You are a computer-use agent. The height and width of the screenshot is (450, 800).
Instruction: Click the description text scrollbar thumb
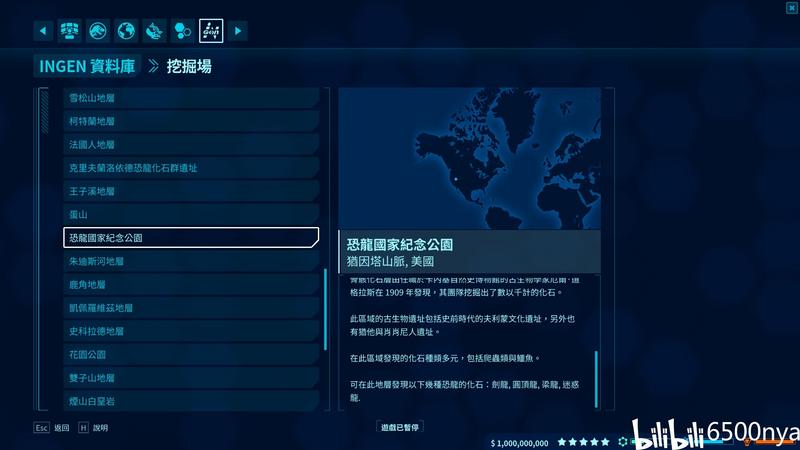point(596,379)
